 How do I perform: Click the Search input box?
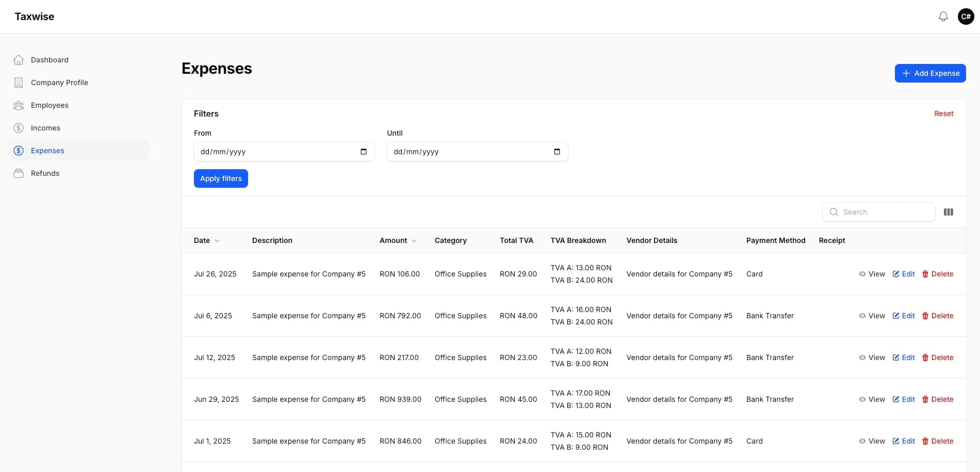[x=878, y=212]
